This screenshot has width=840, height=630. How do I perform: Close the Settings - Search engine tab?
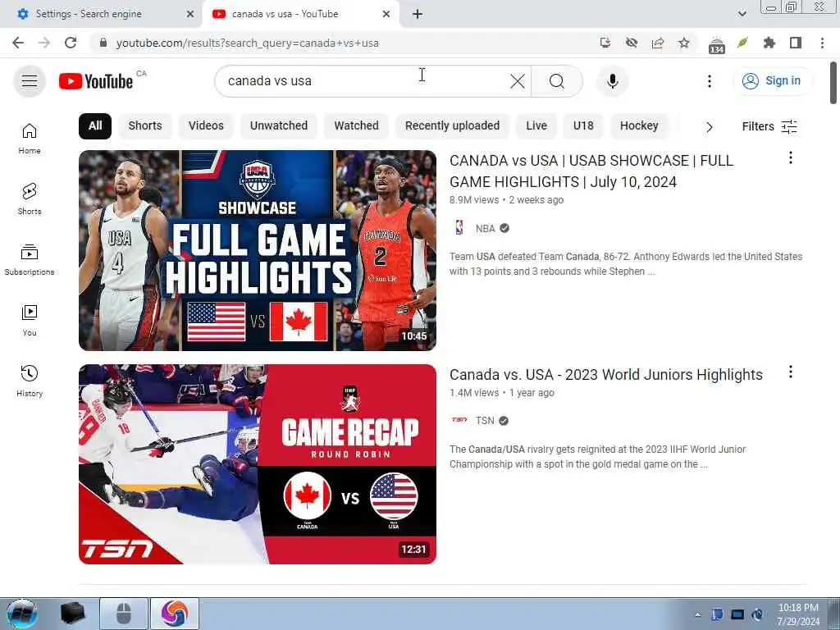point(189,14)
